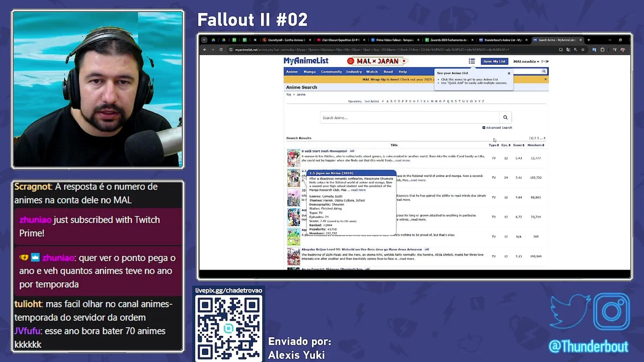The image size is (644, 362).
Task: Add 0-saiji Start Dash Monogatari to list
Action: point(352,151)
